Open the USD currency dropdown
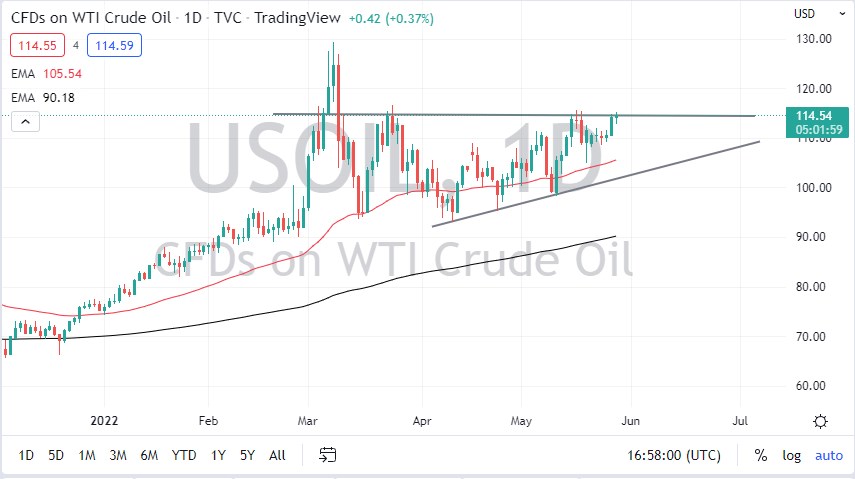The width and height of the screenshot is (855, 479). pos(806,14)
